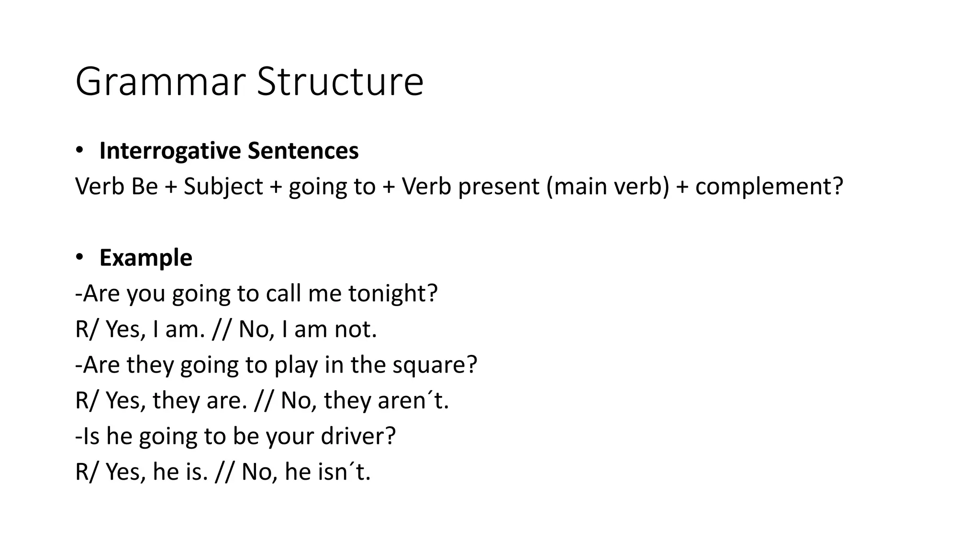Select the Interrogative Sentences bold heading

click(229, 151)
